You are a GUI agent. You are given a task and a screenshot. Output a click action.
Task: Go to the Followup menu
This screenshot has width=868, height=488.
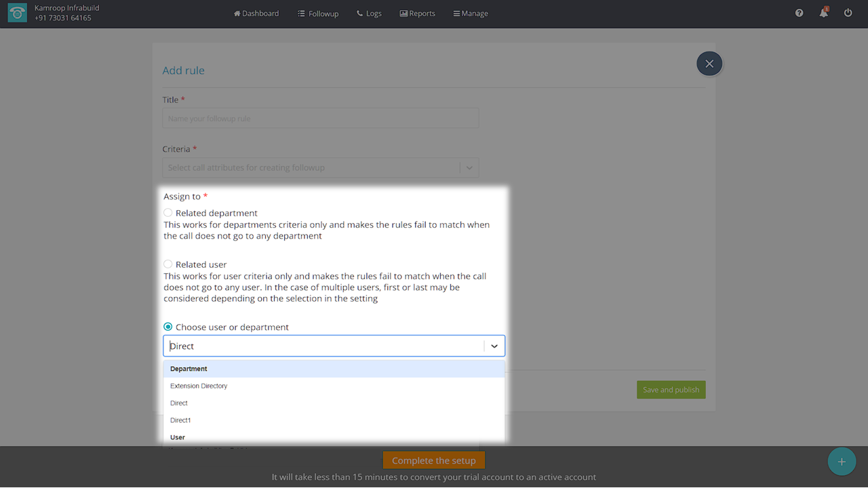tap(318, 14)
